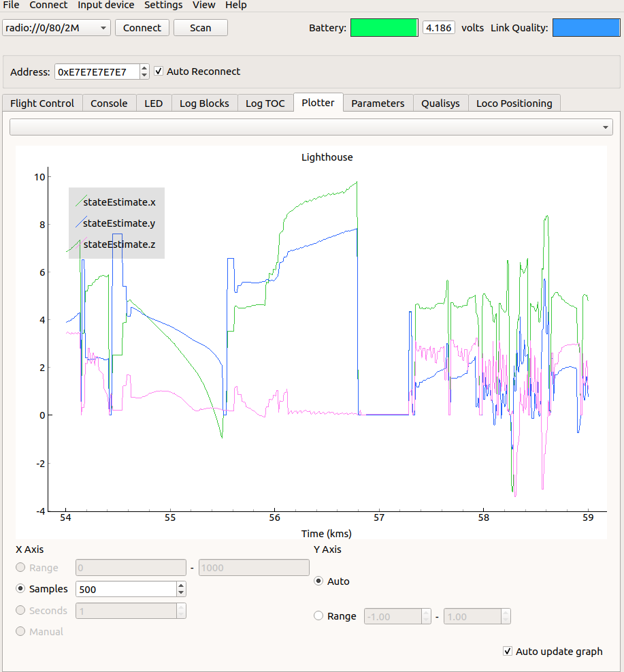The width and height of the screenshot is (624, 672).
Task: Expand the plotter log config dropdown
Action: click(311, 127)
